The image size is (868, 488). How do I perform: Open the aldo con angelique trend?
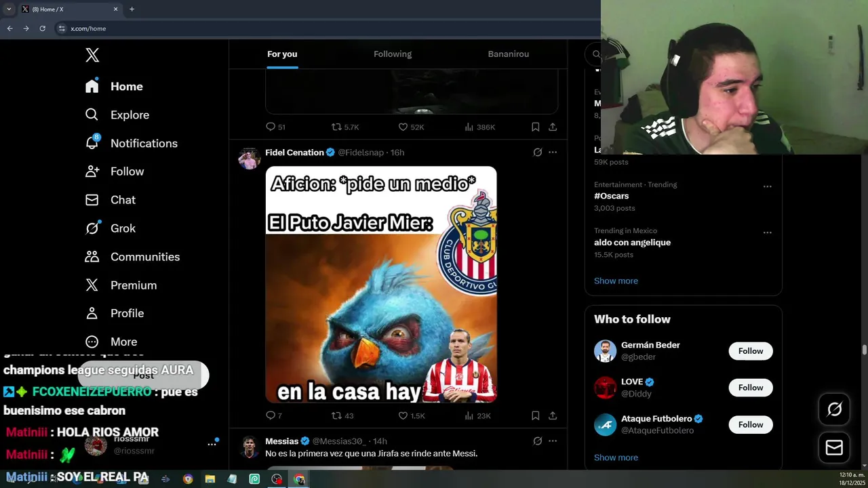pyautogui.click(x=632, y=242)
